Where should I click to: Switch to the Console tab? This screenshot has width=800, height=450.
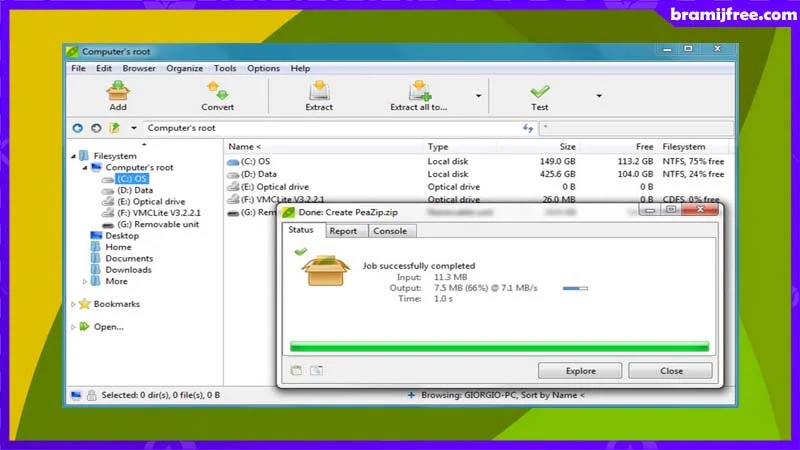click(x=390, y=231)
